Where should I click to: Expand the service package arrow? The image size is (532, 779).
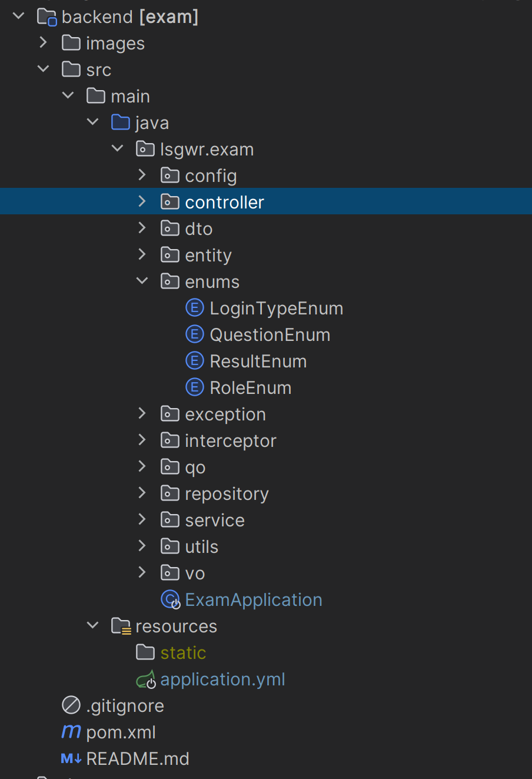(142, 520)
